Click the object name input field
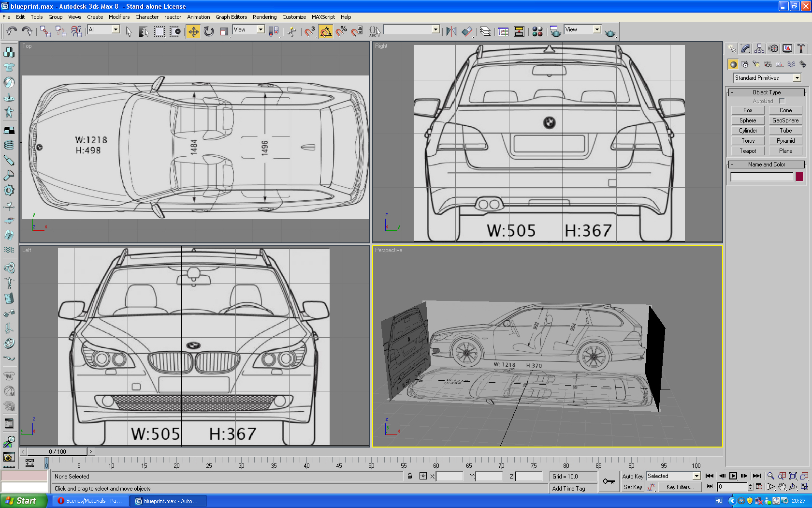This screenshot has height=508, width=812. pos(762,177)
